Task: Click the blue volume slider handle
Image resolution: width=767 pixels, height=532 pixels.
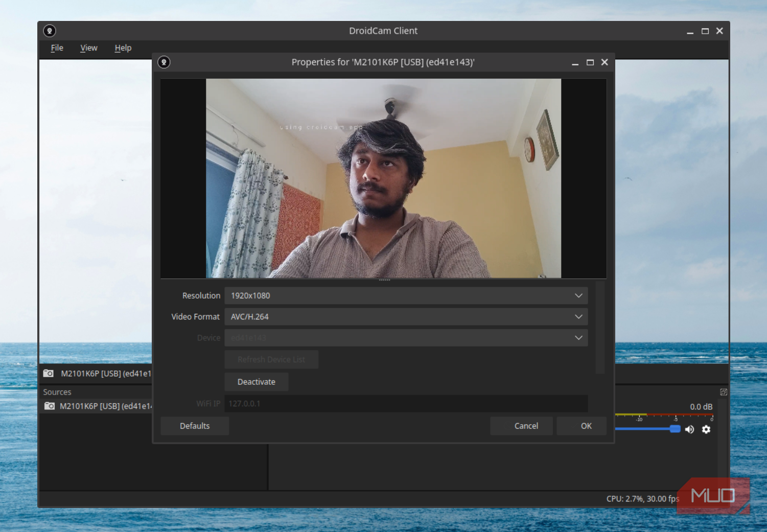Action: [x=675, y=429]
